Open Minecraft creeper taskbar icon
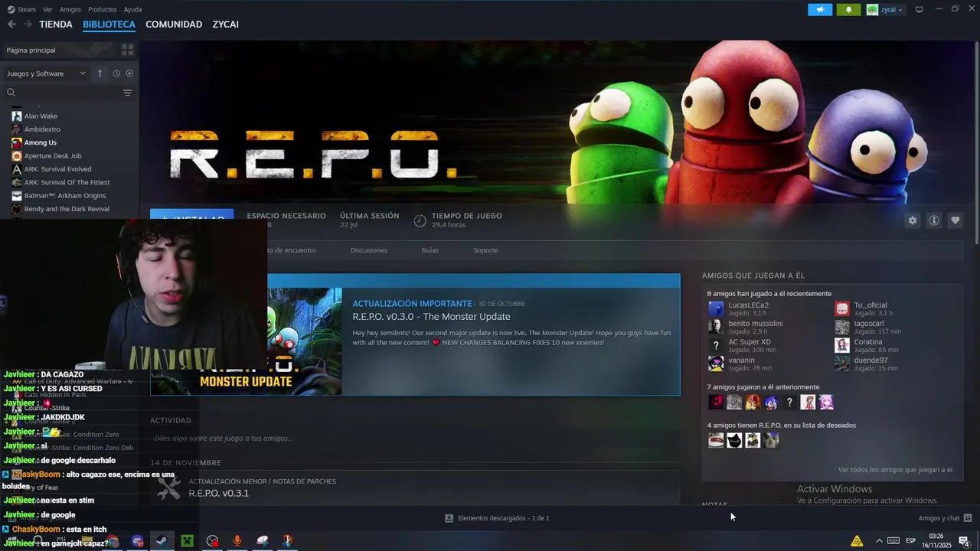 [187, 541]
